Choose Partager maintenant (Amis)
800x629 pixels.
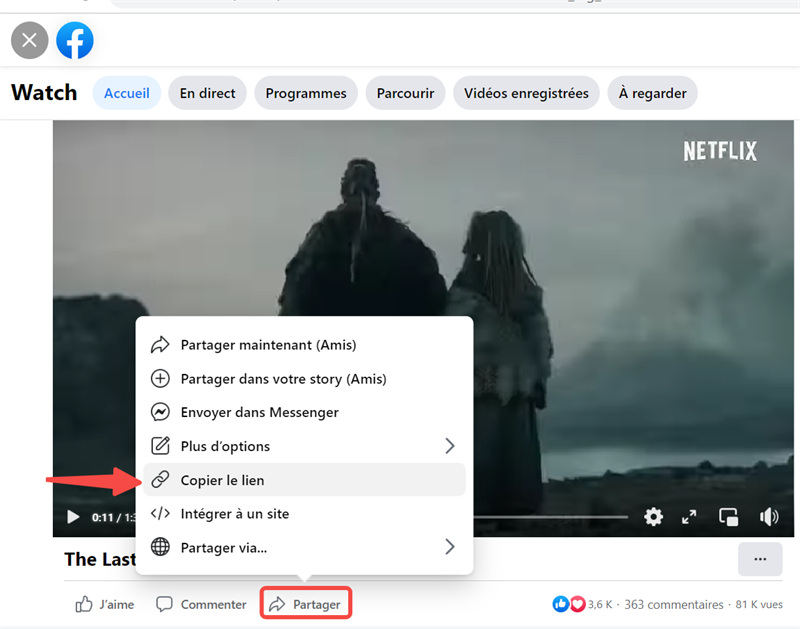(305, 345)
